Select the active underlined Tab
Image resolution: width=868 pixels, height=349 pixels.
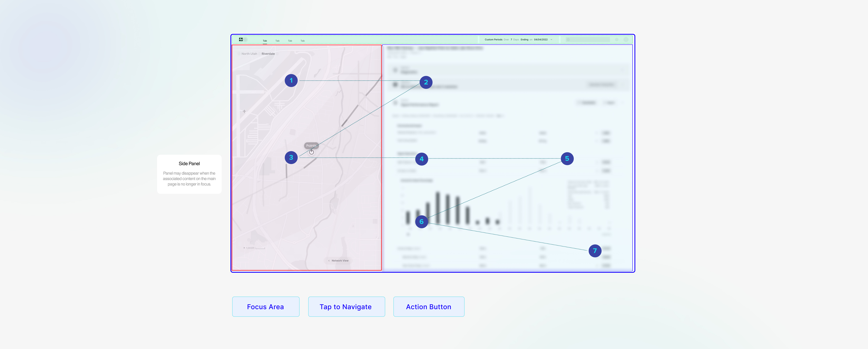pyautogui.click(x=265, y=41)
